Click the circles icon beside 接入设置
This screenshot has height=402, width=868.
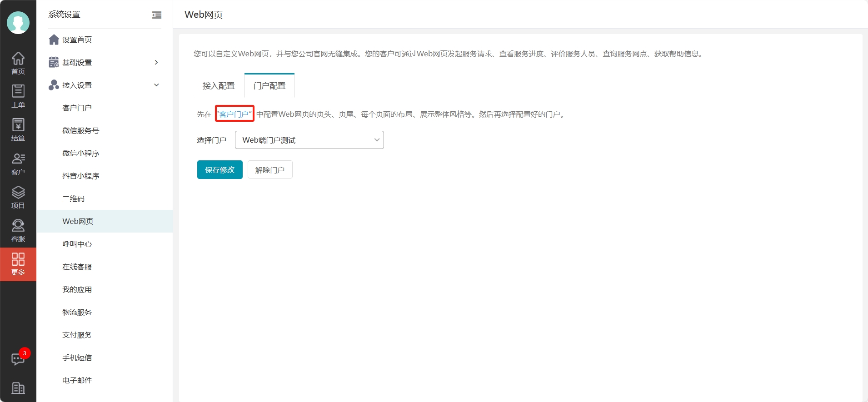click(x=54, y=85)
